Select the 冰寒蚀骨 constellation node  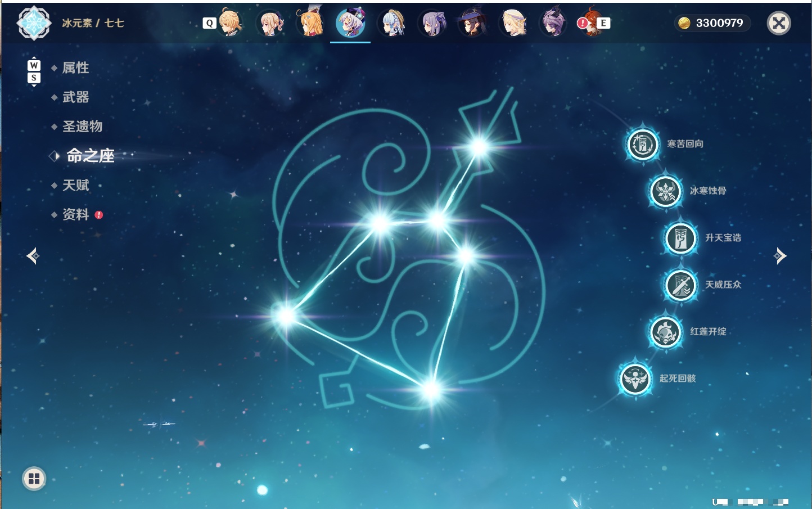[x=666, y=191]
